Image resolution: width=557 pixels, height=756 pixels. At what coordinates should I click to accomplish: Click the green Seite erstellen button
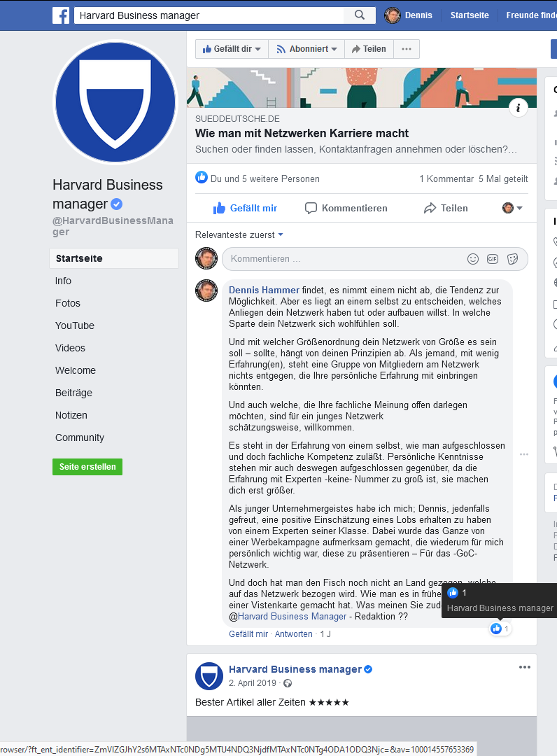pyautogui.click(x=87, y=467)
